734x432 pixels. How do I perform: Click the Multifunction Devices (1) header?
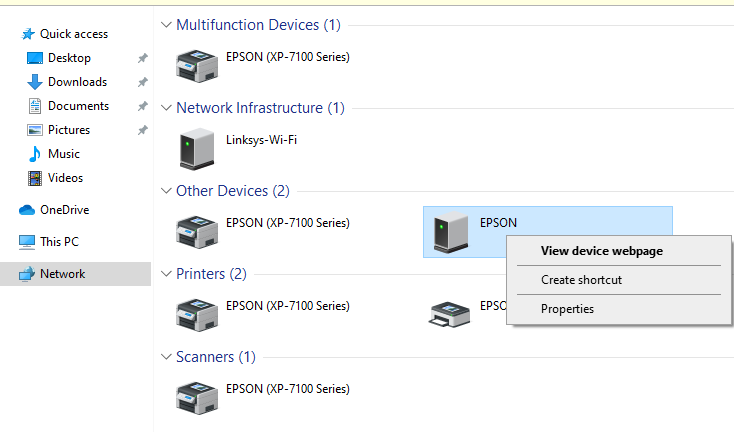coord(258,25)
